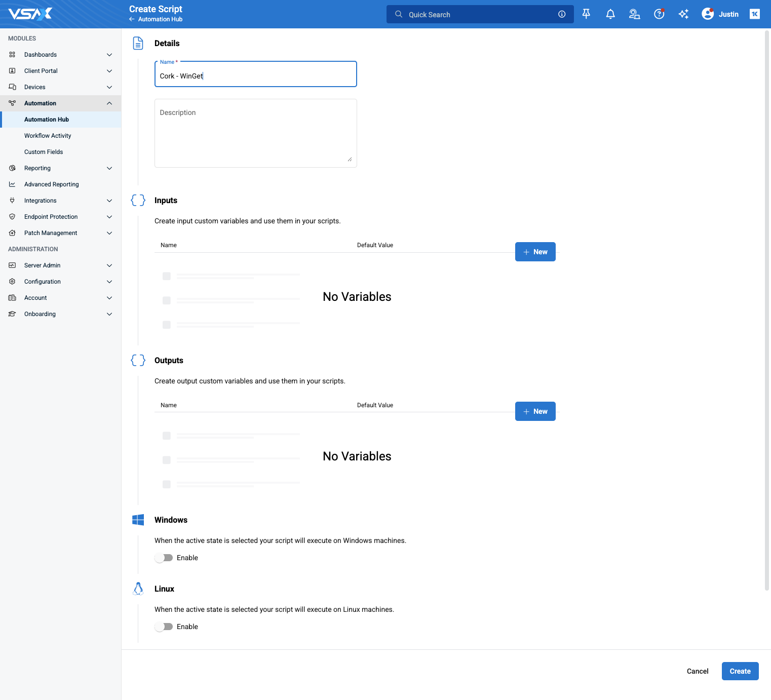Open the notifications bell

click(610, 14)
